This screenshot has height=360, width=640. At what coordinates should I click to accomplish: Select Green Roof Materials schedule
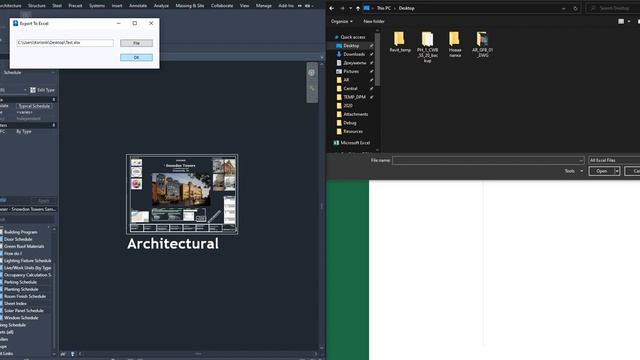[24, 246]
